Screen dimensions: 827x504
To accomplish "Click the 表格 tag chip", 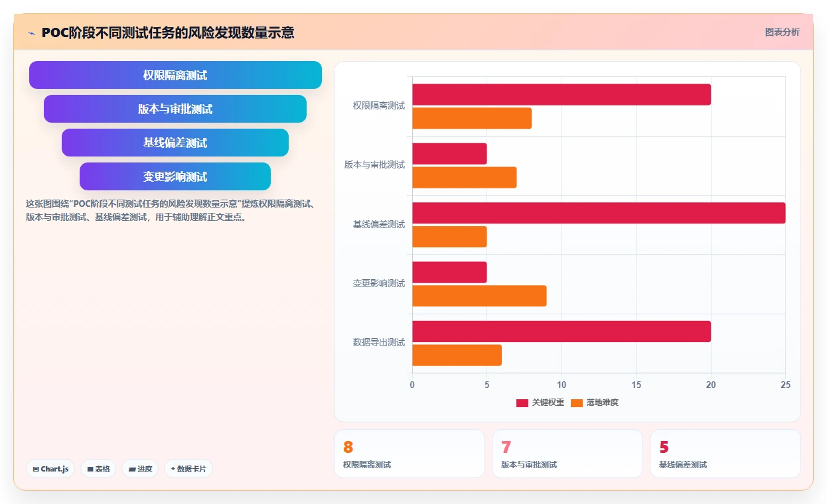I will point(98,469).
